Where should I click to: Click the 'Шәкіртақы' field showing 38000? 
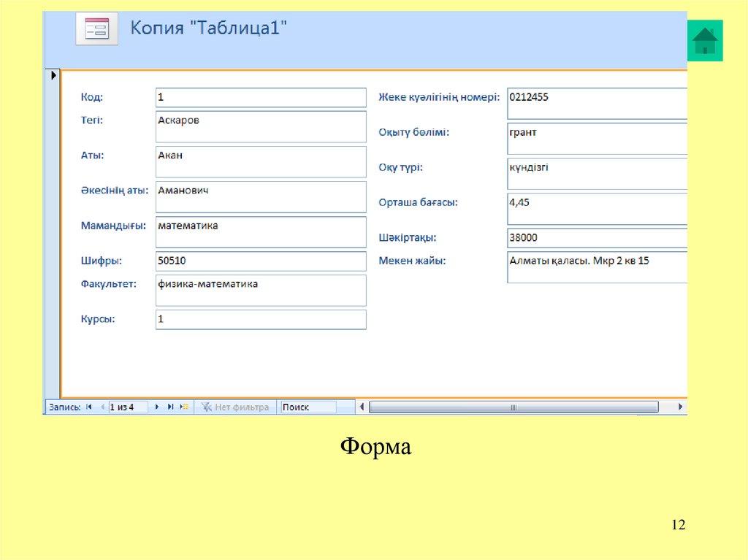click(x=597, y=238)
